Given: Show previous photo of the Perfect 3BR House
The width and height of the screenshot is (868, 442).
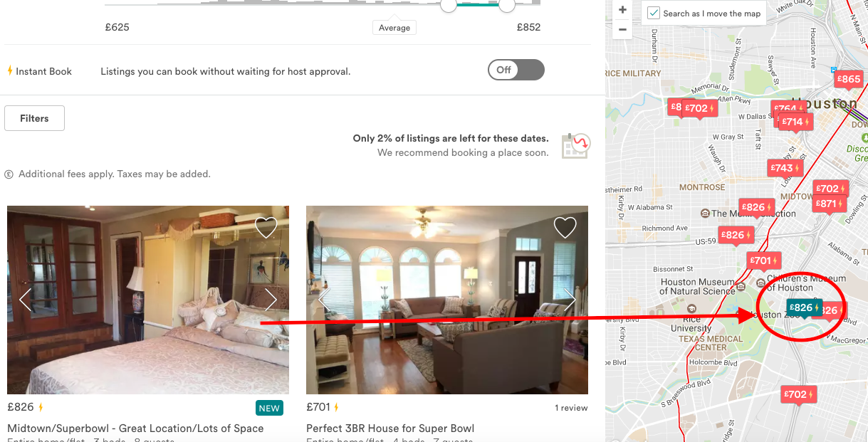Looking at the screenshot, I should (x=325, y=300).
